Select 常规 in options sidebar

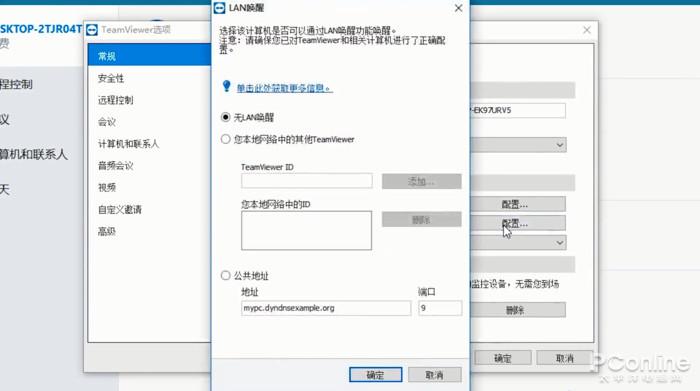click(149, 56)
